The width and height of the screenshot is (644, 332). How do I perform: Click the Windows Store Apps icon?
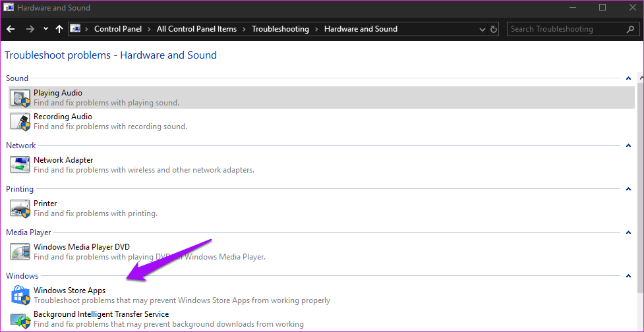point(20,296)
